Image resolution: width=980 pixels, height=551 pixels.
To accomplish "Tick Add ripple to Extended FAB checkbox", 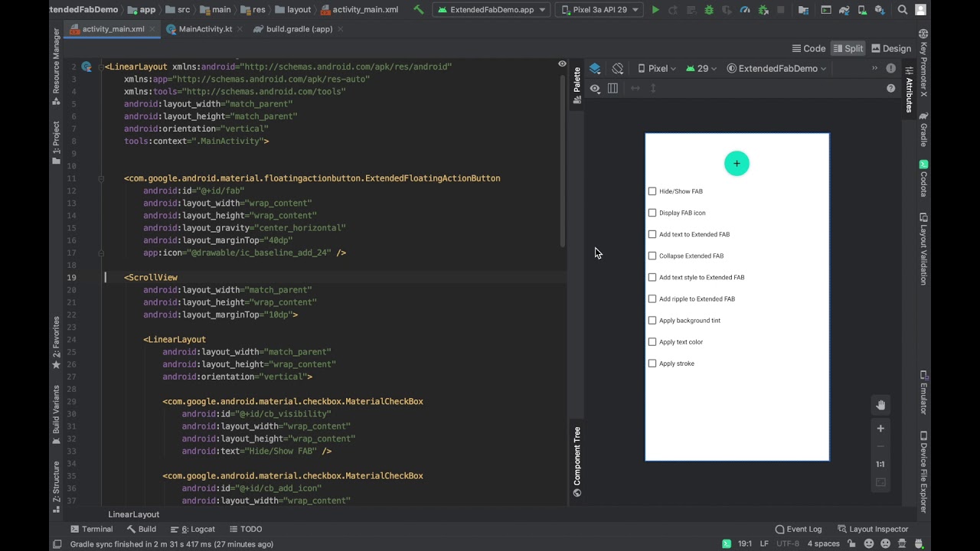I will [652, 298].
